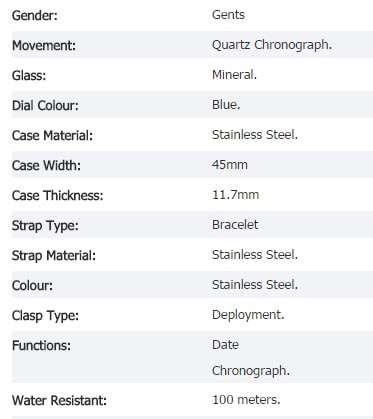
Task: Click the Date function value
Action: click(x=225, y=345)
